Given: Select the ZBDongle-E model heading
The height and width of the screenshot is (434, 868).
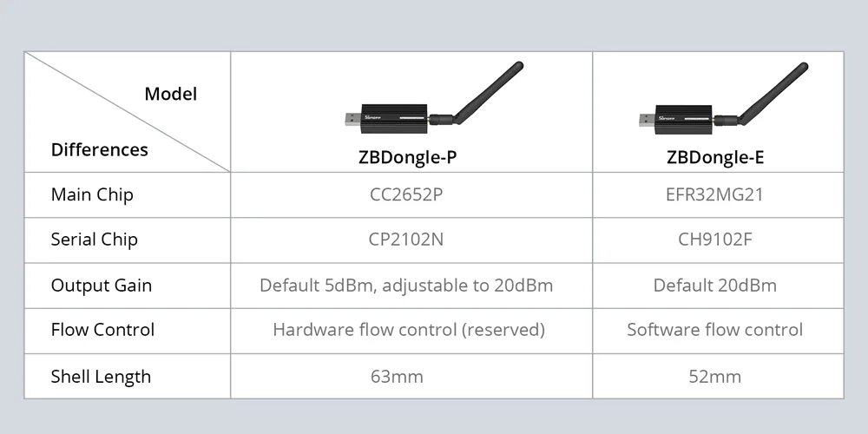Looking at the screenshot, I should [715, 158].
